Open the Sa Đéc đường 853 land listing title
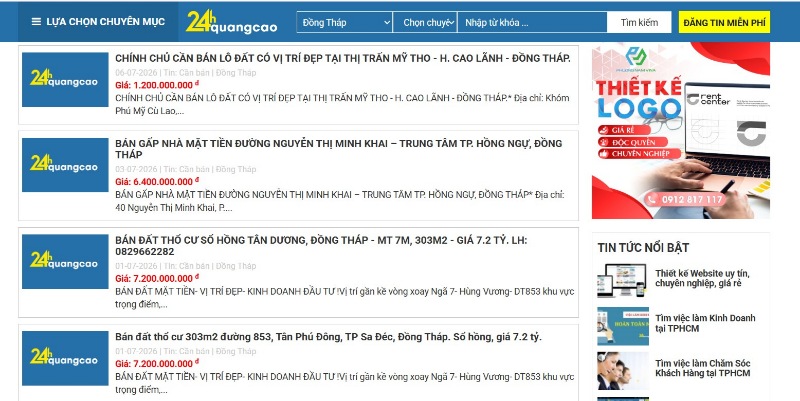This screenshot has width=800, height=401. pyautogui.click(x=329, y=337)
